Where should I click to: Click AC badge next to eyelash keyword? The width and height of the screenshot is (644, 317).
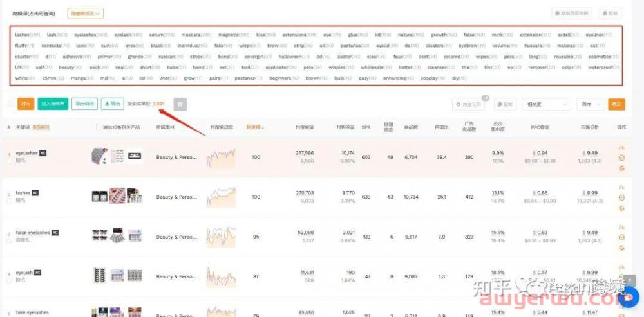[38, 272]
